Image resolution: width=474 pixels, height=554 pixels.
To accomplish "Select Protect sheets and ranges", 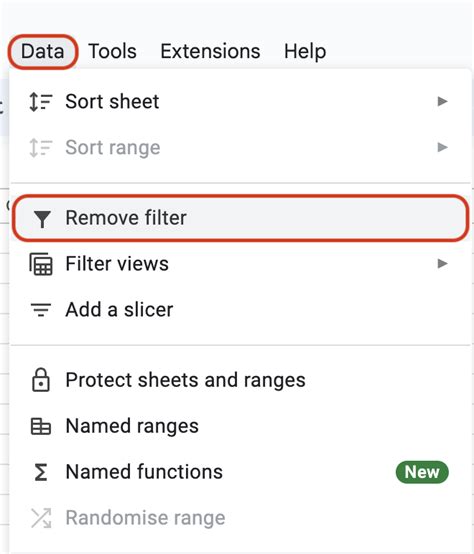I will tap(241, 380).
